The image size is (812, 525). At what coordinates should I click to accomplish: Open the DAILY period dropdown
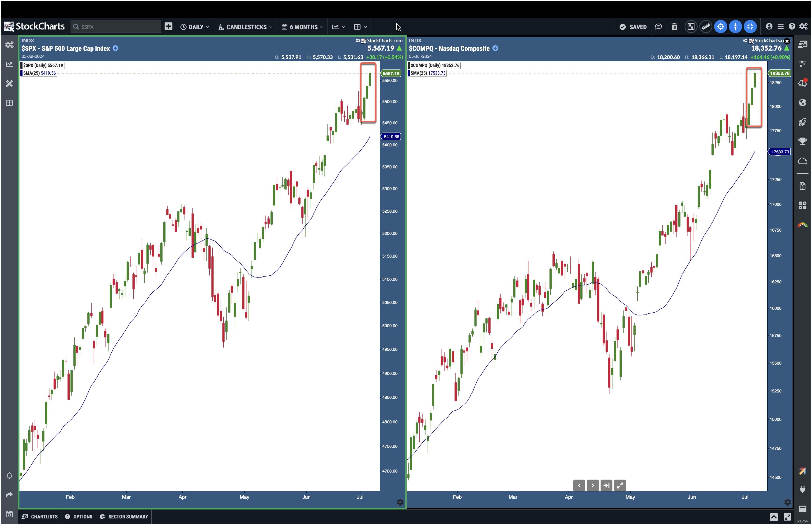tap(195, 27)
